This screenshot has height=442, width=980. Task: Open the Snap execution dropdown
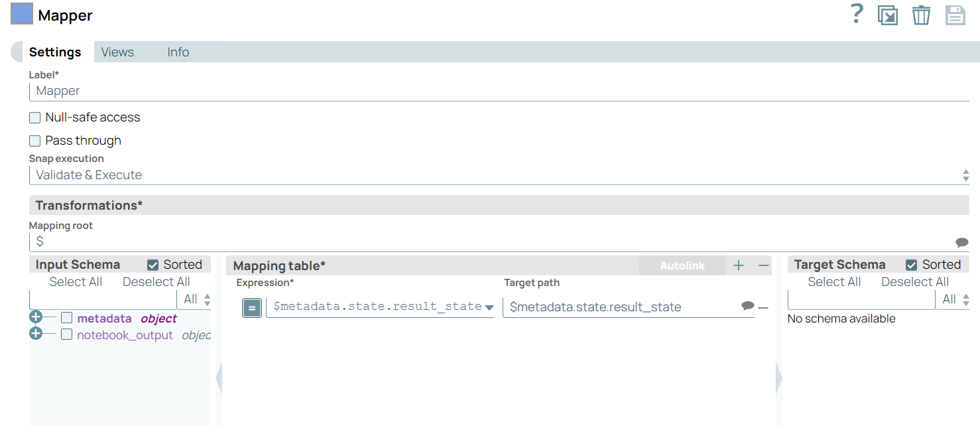(x=499, y=175)
